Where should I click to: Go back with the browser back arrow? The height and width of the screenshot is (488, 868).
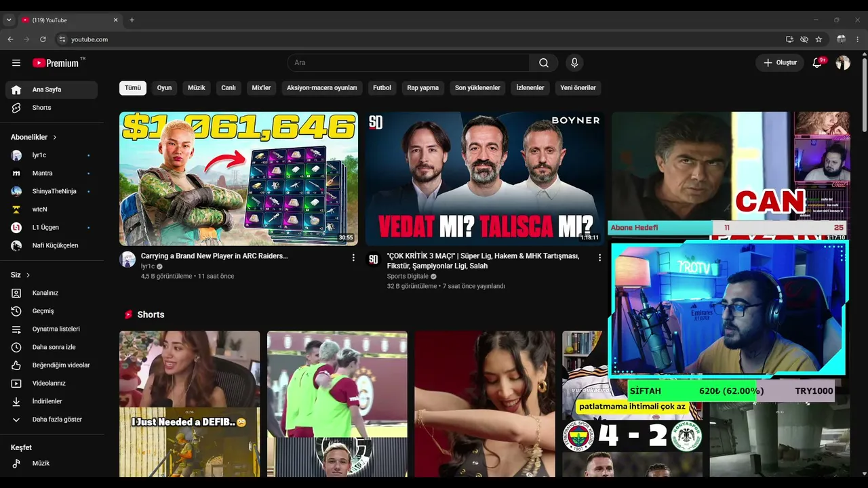tap(10, 39)
